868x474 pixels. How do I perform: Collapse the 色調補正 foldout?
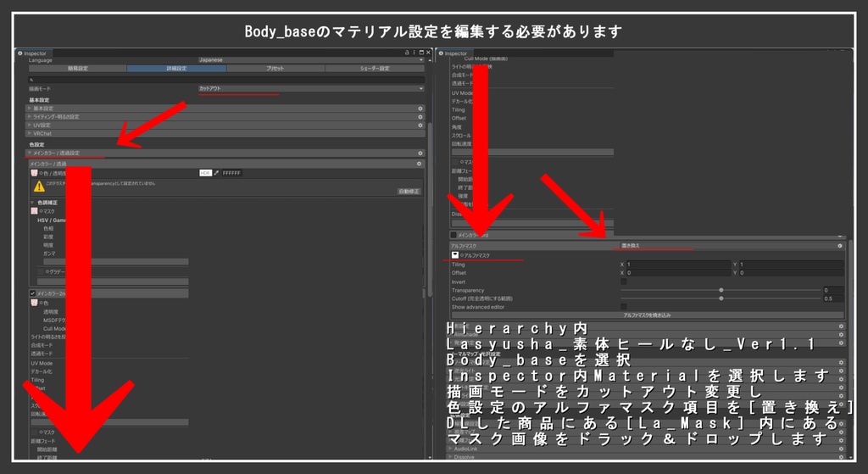(x=33, y=203)
